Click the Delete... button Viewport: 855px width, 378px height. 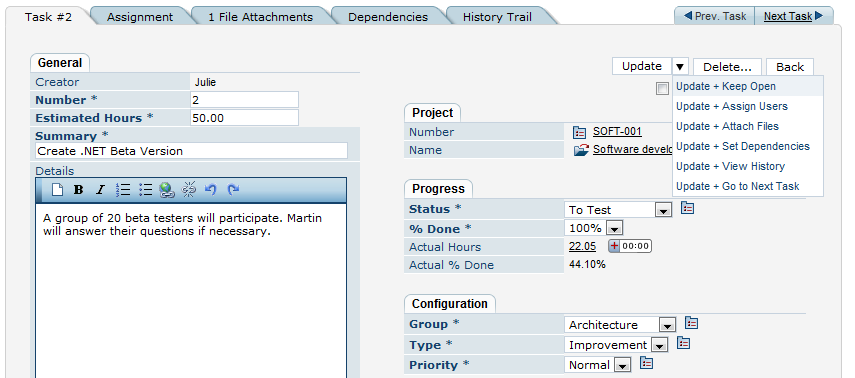(x=727, y=67)
